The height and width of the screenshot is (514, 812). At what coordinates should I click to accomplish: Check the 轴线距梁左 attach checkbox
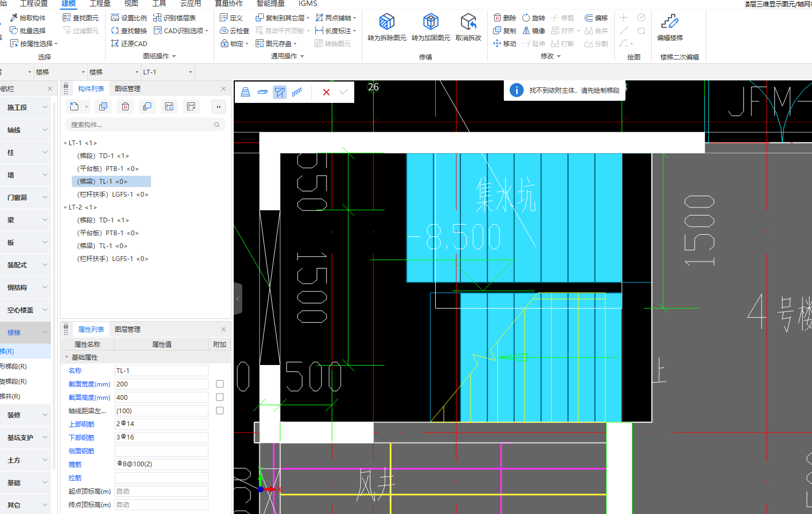[x=220, y=411]
